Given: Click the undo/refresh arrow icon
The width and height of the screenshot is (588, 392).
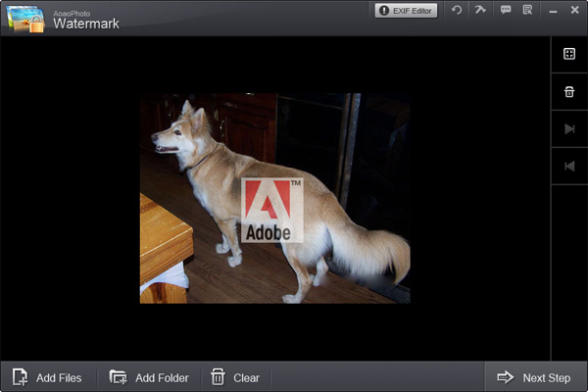Looking at the screenshot, I should tap(457, 10).
